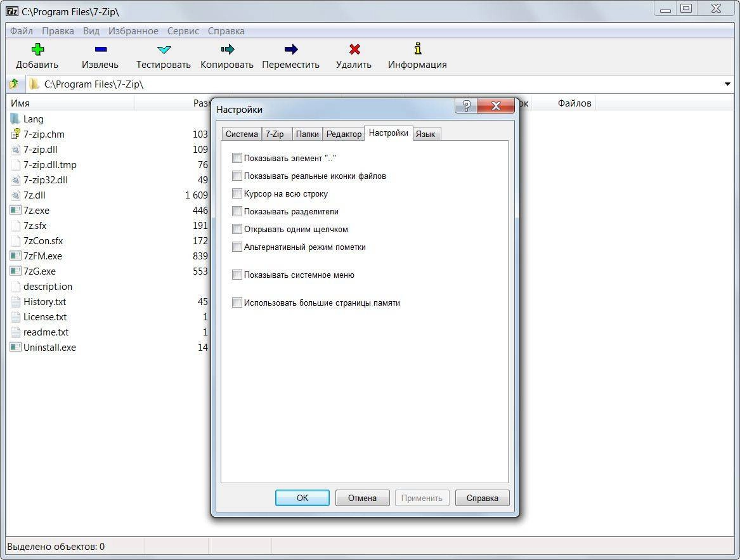
Task: Enable Открывать одним щелчком checkbox
Action: [x=237, y=230]
